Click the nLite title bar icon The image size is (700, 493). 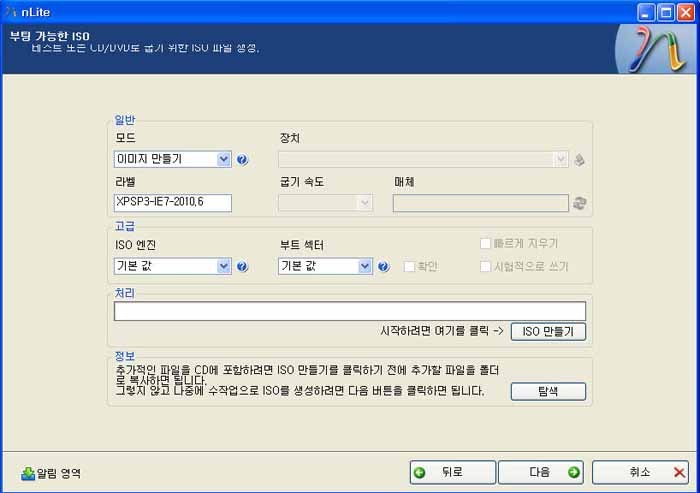pos(11,12)
